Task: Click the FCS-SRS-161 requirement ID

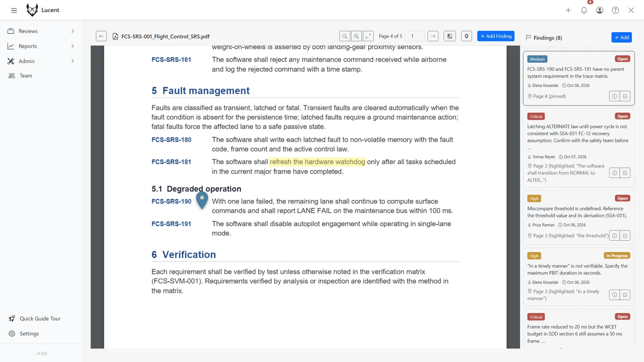Action: tap(171, 60)
